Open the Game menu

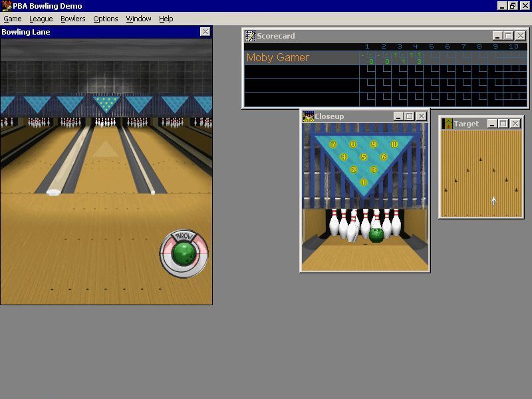click(x=13, y=19)
